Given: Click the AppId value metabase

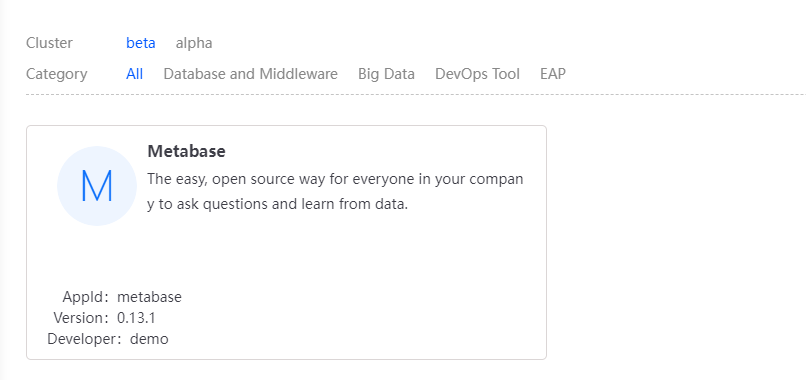Looking at the screenshot, I should pos(149,297).
